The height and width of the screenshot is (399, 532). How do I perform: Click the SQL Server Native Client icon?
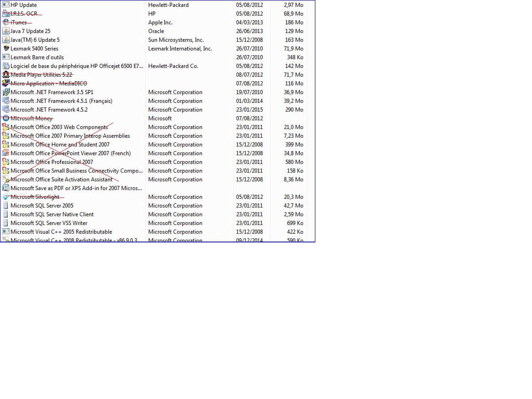[x=6, y=214]
